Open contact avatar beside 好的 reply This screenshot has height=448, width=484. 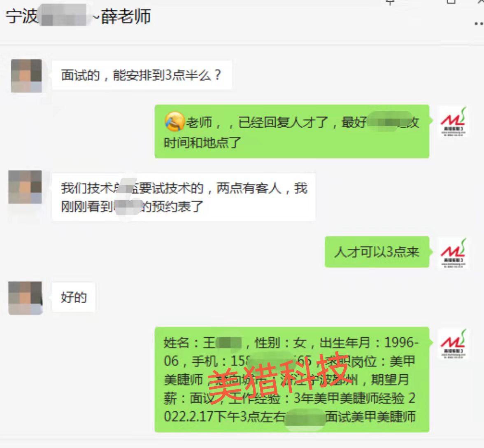[25, 298]
